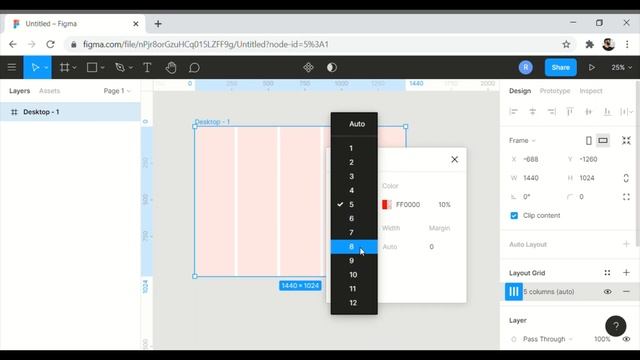Open Pass Through blend mode dropdown
This screenshot has width=640, height=360.
click(548, 339)
